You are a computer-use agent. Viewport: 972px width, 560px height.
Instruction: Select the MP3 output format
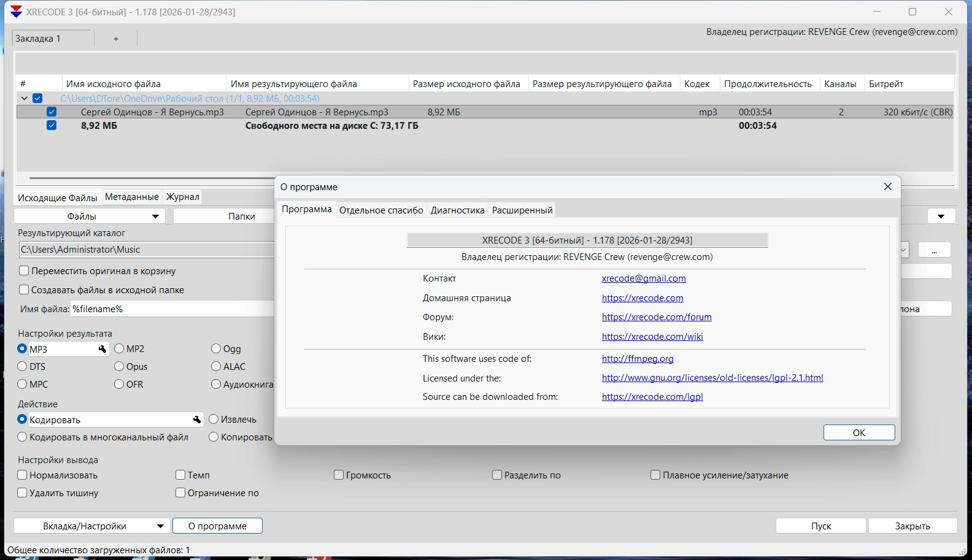23,349
